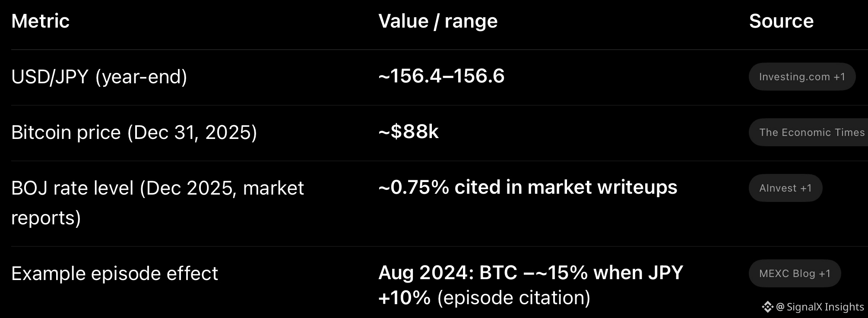
Task: Click the Binance logo icon in watermark
Action: [x=767, y=307]
